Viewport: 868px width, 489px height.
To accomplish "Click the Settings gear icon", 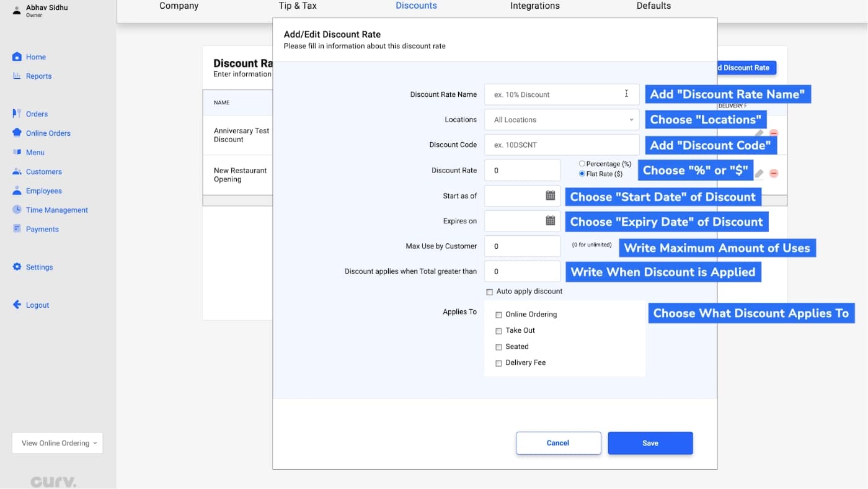I will point(17,267).
